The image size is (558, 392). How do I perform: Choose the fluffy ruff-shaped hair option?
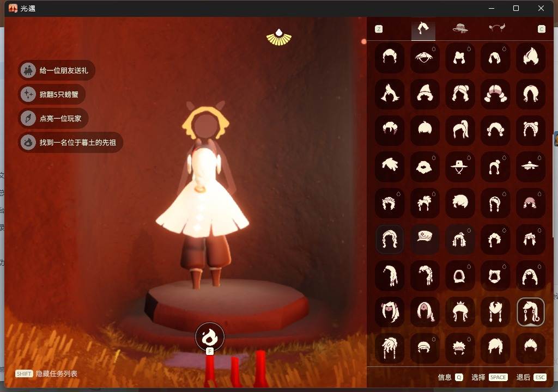pos(424,167)
